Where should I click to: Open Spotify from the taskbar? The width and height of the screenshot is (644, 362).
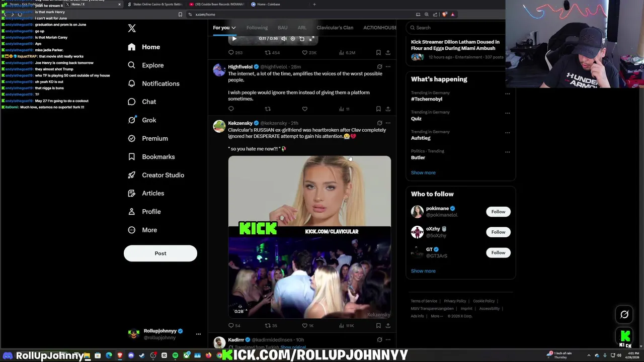(x=175, y=355)
